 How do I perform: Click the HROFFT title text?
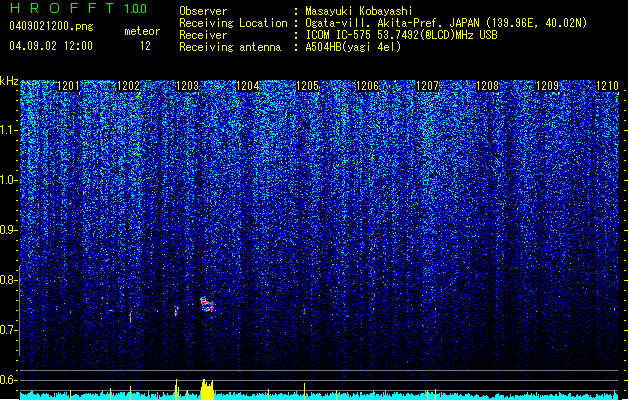click(62, 8)
